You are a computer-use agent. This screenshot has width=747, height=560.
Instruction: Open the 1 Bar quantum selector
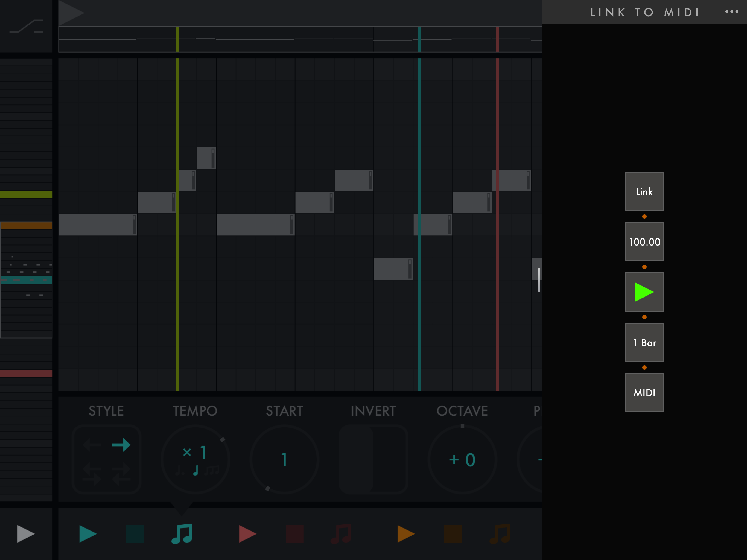coord(644,342)
